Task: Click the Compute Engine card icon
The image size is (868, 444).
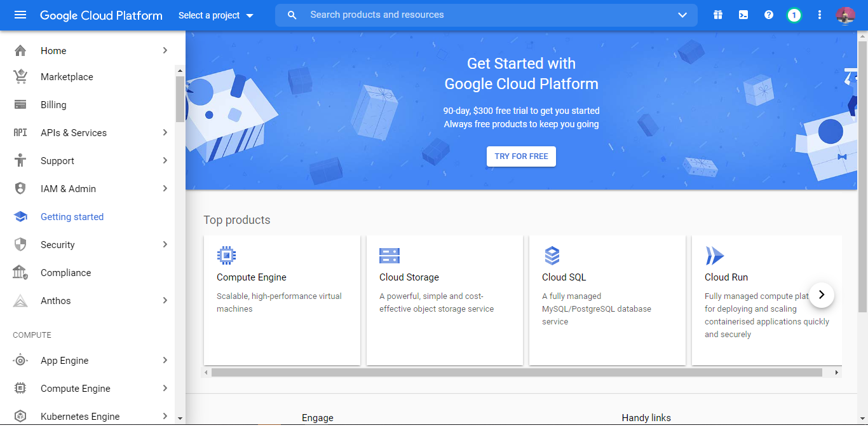Action: pyautogui.click(x=226, y=256)
